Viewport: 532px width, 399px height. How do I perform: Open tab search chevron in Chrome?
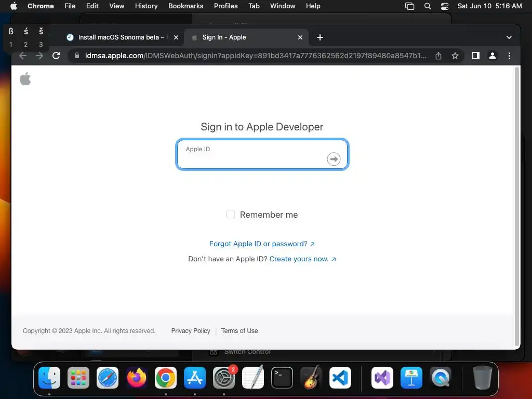(509, 37)
